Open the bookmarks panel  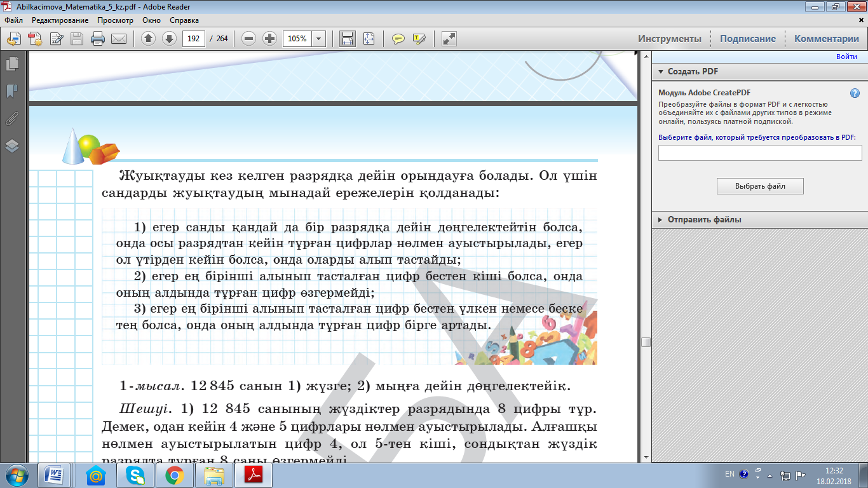[x=12, y=91]
